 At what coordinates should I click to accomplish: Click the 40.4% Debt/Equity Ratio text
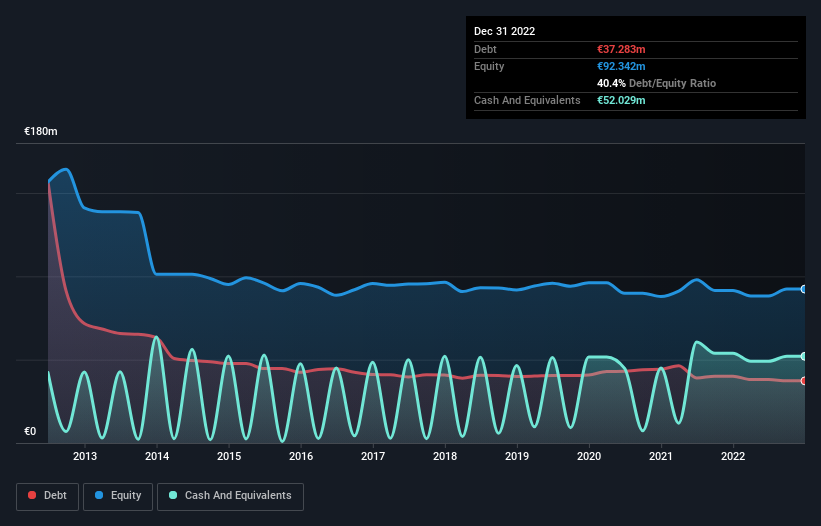coord(656,83)
